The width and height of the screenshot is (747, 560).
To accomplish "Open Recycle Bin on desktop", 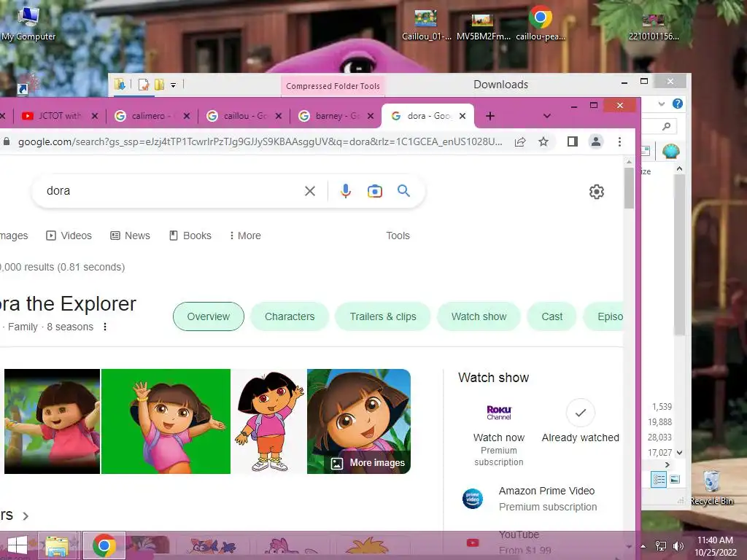I will (x=711, y=487).
